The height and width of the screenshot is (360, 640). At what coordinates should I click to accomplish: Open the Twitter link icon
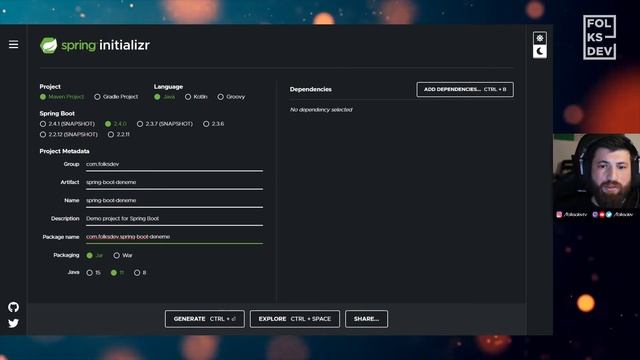[13, 323]
